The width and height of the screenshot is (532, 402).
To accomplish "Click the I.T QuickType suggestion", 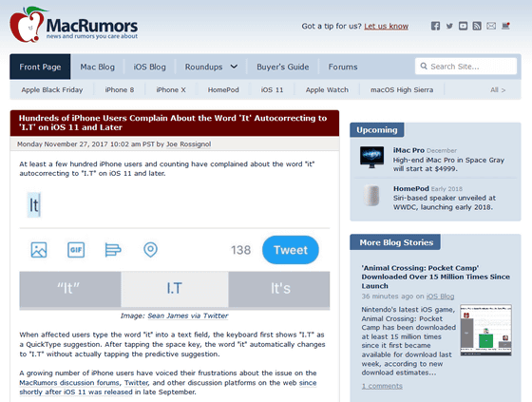I will pyautogui.click(x=175, y=289).
